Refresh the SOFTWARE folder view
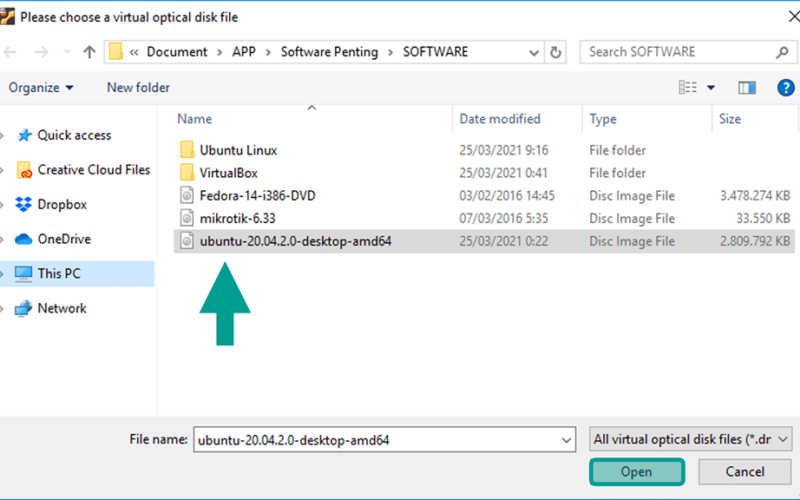800x500 pixels. (556, 52)
